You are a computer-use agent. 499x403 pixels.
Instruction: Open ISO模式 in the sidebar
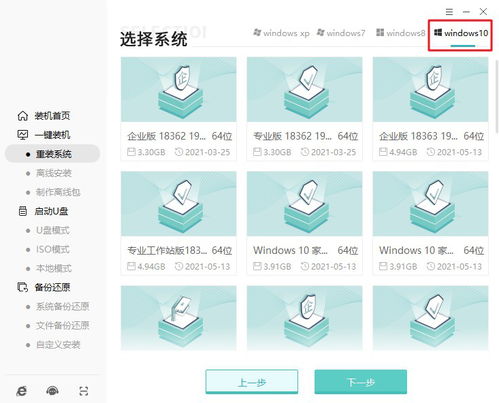[53, 249]
